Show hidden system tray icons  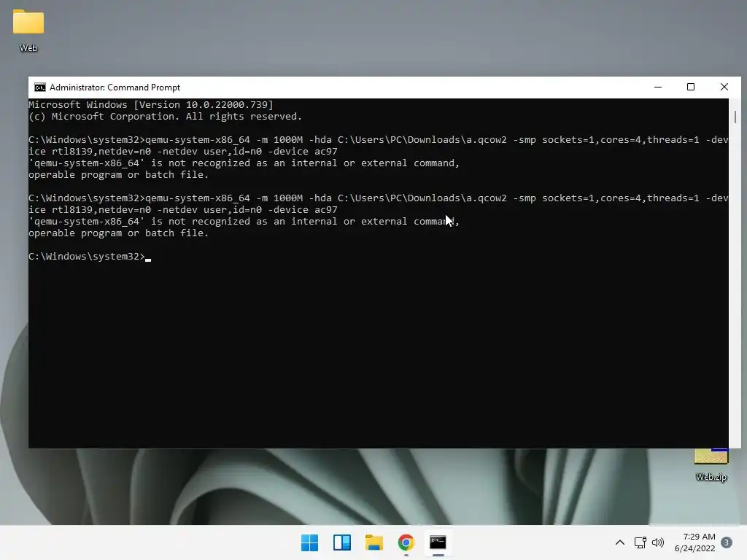[x=620, y=542]
